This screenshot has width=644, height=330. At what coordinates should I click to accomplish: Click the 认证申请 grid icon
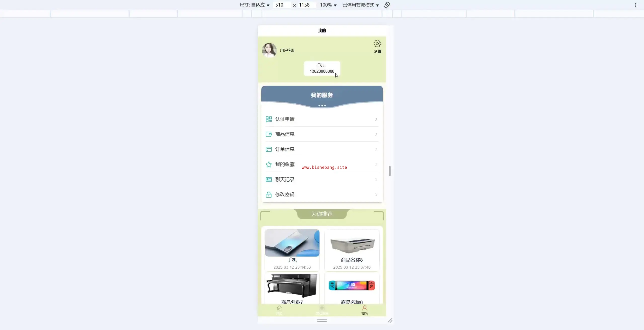click(269, 119)
